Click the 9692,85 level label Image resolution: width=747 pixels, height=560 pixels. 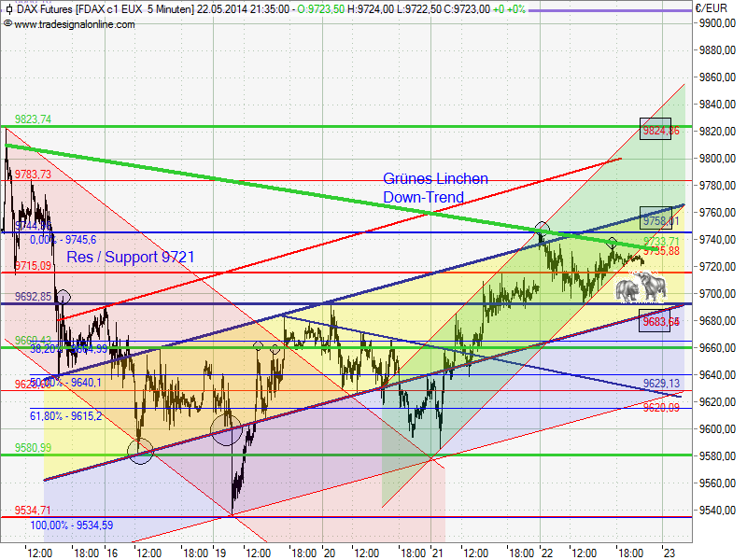tap(33, 297)
